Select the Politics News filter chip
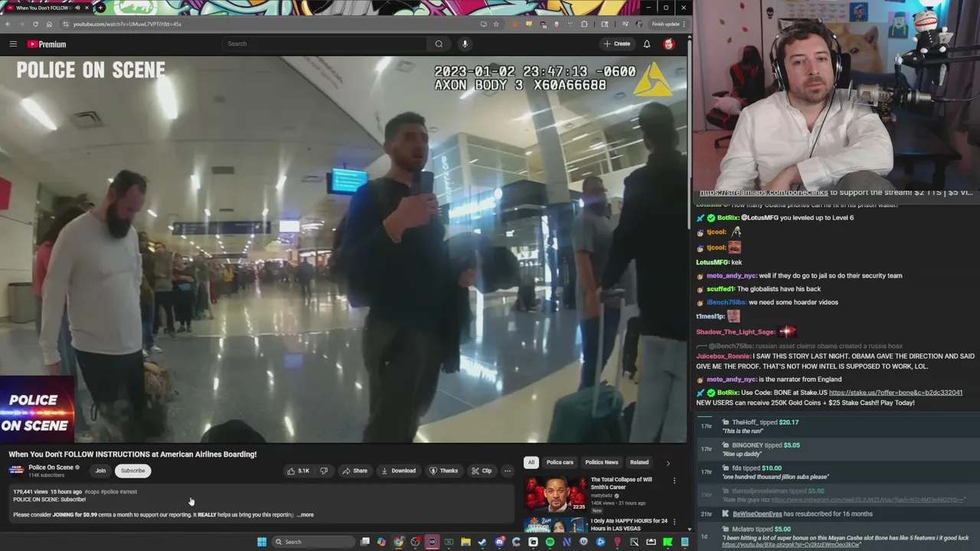 [602, 462]
